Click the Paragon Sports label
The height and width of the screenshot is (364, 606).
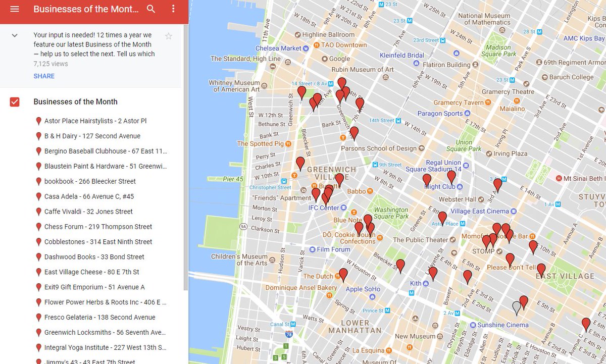(x=440, y=114)
